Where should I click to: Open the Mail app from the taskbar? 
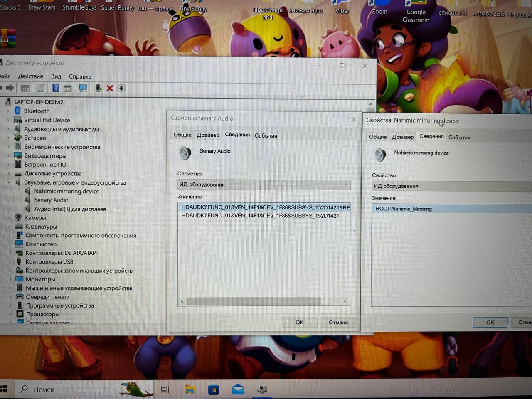pos(238,389)
